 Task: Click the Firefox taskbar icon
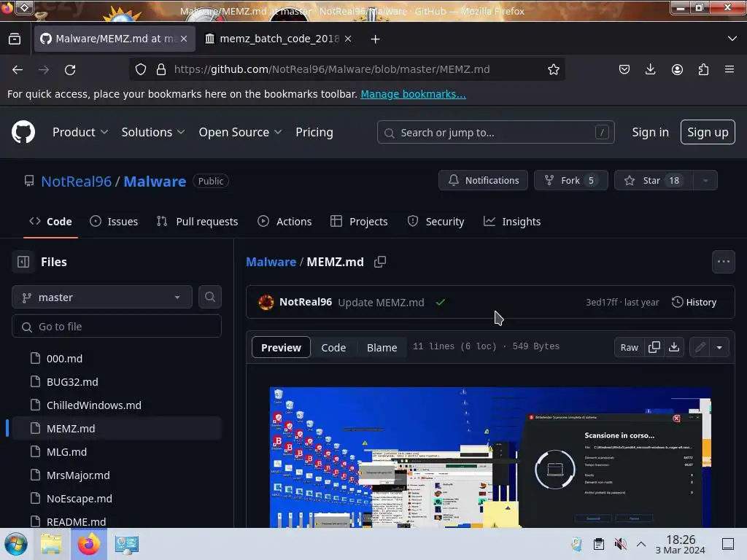tap(89, 544)
